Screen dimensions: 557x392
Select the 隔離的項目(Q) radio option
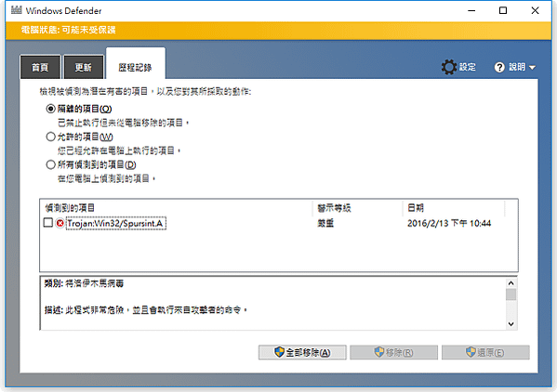pos(51,109)
